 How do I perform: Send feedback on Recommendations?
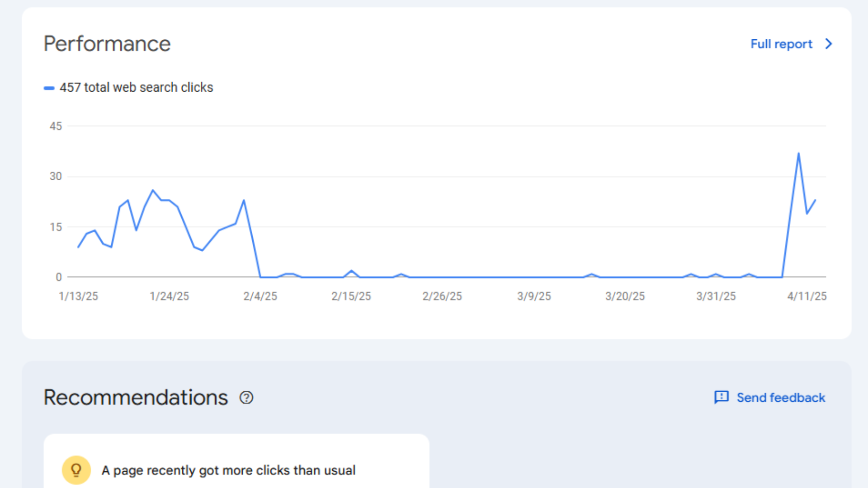tap(780, 398)
